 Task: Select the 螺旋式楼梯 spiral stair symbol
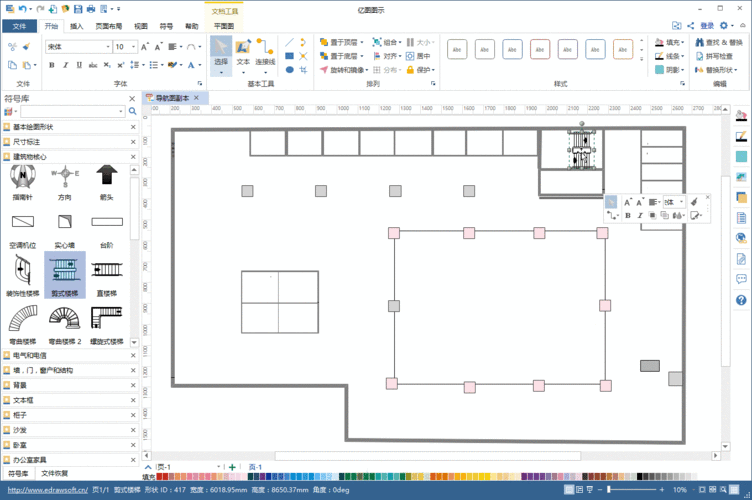pyautogui.click(x=106, y=319)
